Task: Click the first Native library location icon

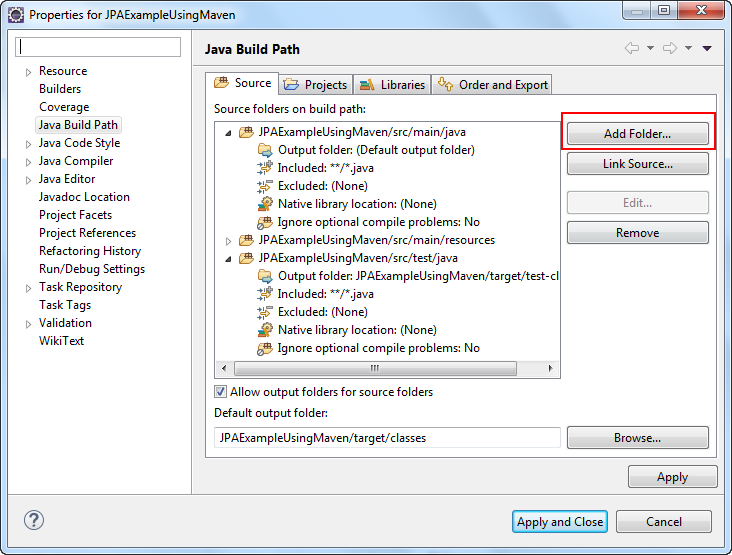Action: coord(265,204)
